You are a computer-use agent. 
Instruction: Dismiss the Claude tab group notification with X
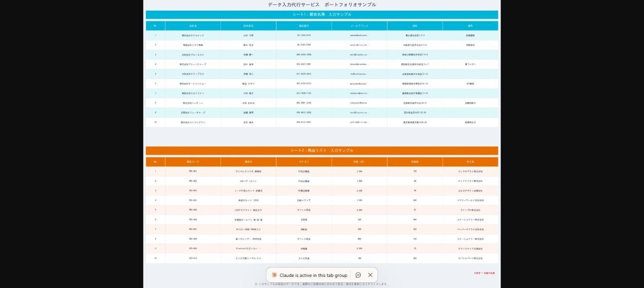tap(370, 275)
